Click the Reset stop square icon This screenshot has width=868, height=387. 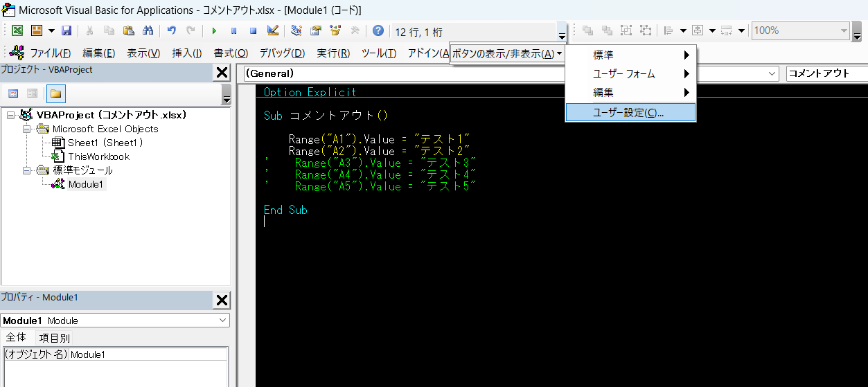point(253,30)
